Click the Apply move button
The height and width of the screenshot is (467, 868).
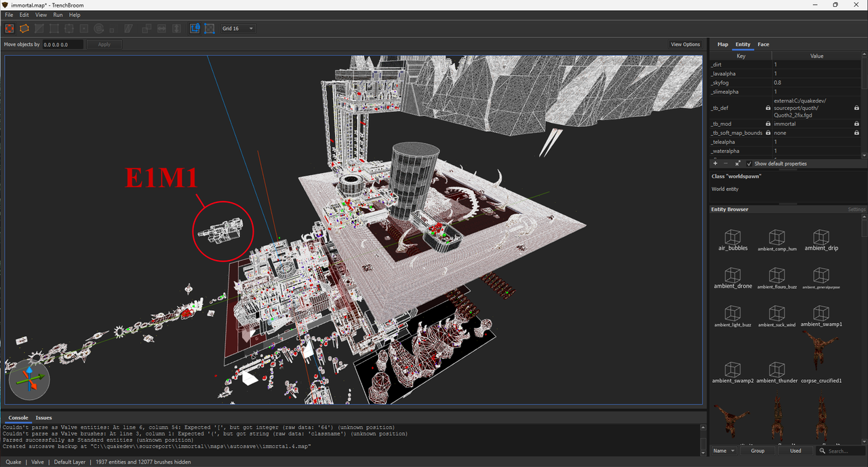[104, 44]
